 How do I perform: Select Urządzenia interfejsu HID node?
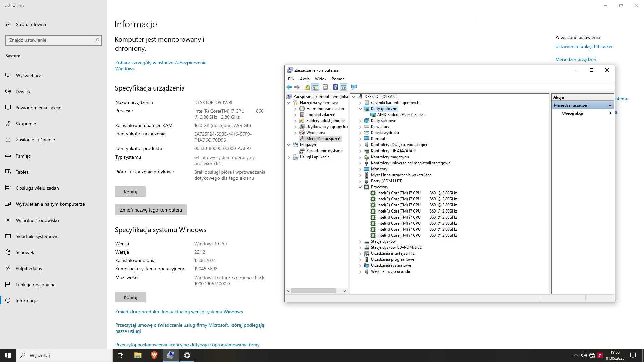(x=393, y=253)
